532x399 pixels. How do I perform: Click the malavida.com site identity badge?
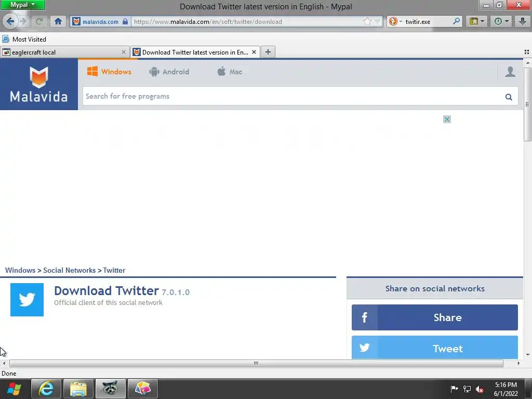pos(100,22)
